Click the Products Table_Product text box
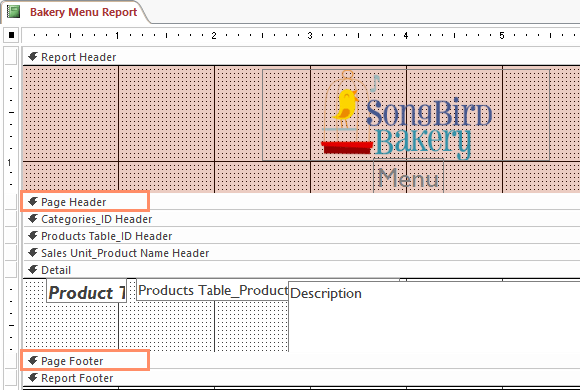Viewport: 580px width, 390px height. [212, 290]
